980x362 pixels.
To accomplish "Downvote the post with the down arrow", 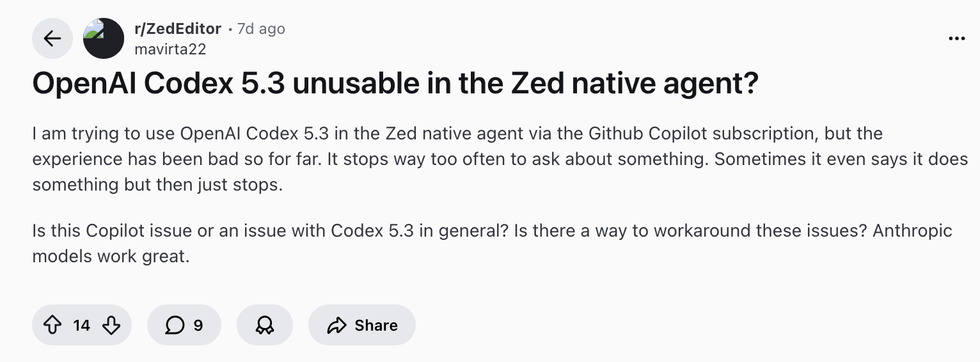I will point(111,326).
